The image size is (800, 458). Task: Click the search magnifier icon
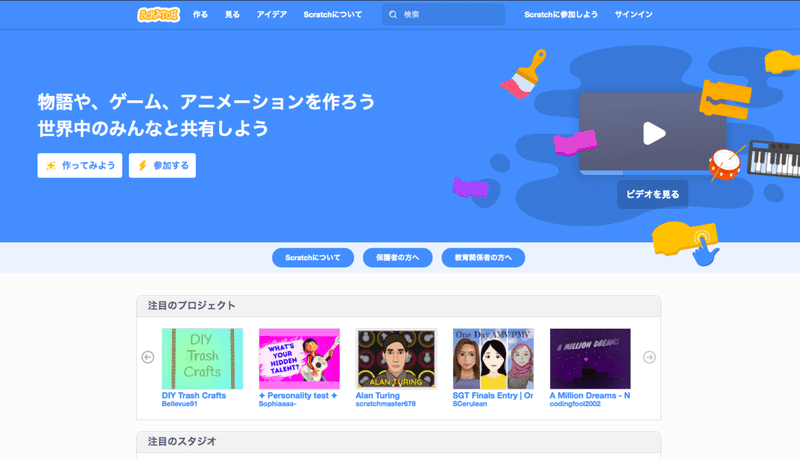pyautogui.click(x=393, y=15)
